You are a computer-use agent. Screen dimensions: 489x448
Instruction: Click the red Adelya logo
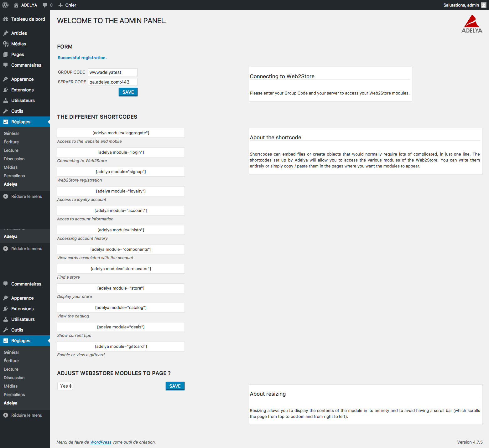472,24
